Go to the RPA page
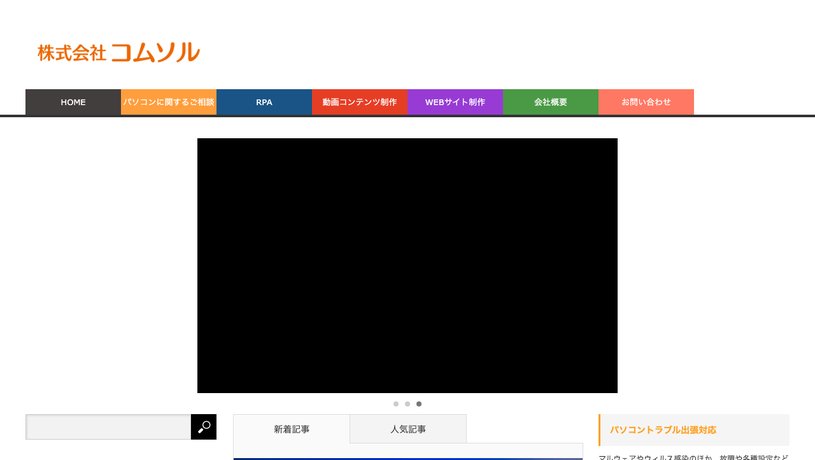Viewport: 815px width, 460px height. (264, 102)
